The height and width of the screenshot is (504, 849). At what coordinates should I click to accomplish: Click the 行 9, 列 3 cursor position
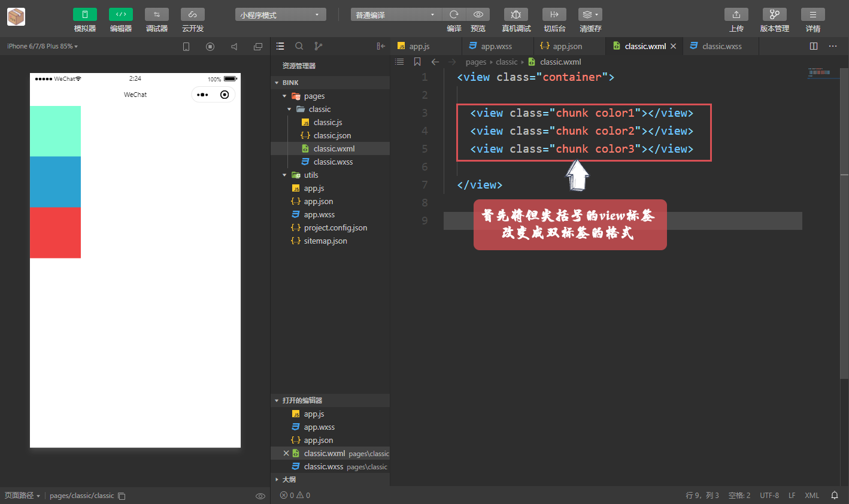coord(702,495)
